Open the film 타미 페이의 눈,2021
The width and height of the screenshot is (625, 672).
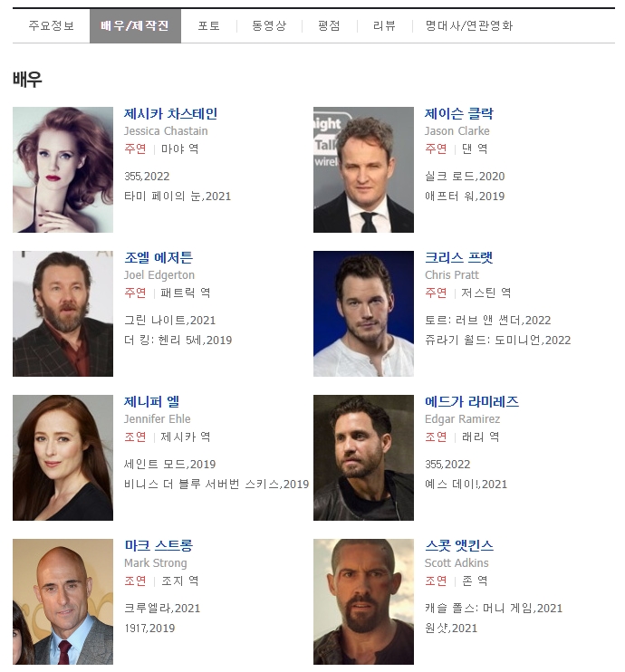pos(178,197)
